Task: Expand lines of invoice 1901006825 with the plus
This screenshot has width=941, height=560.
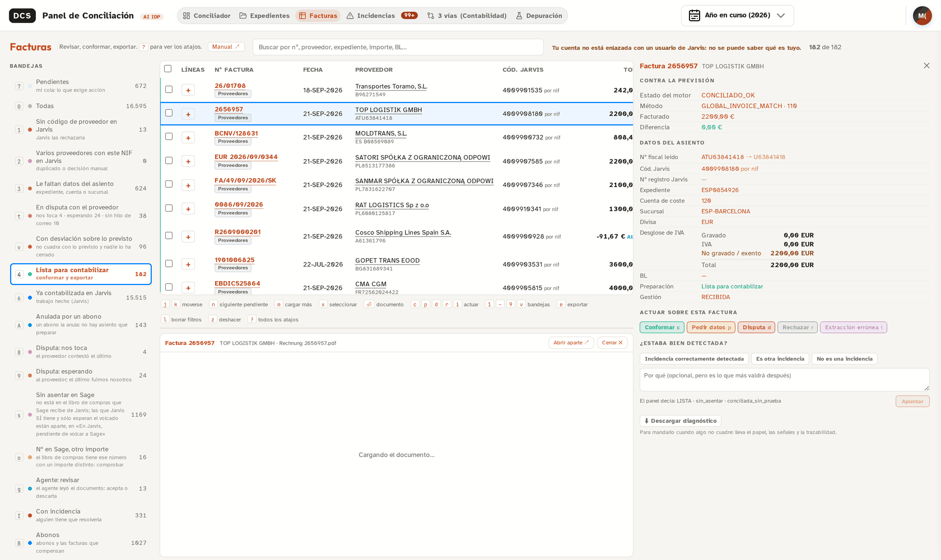Action: (x=188, y=264)
